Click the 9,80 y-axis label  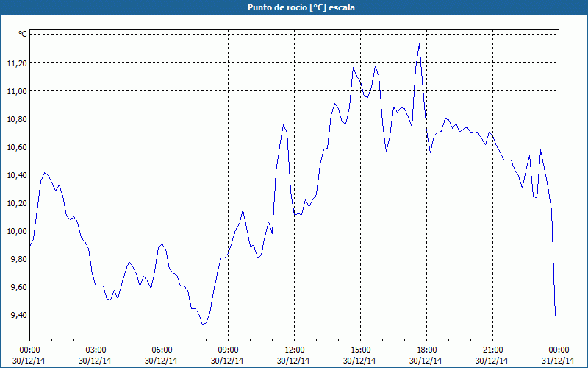tap(19, 259)
